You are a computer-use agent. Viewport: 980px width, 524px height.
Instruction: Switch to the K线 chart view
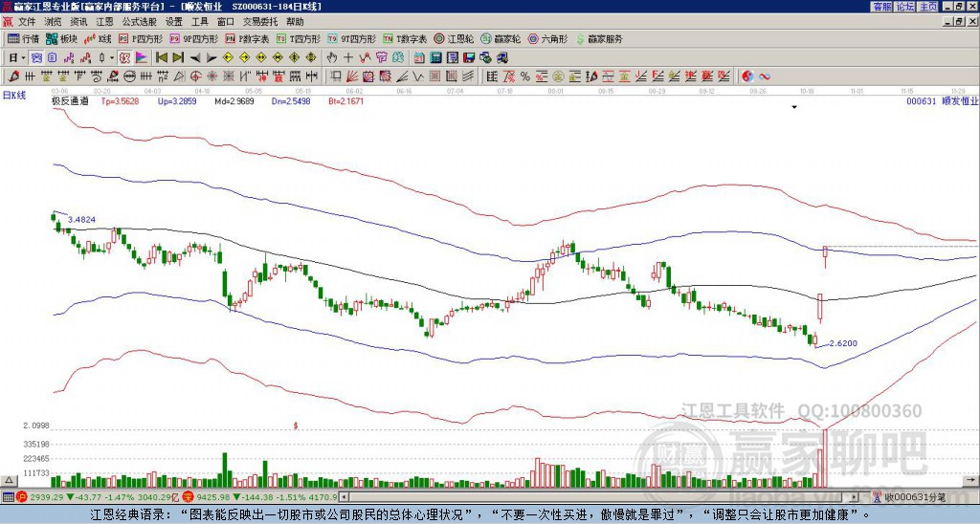tap(98, 38)
